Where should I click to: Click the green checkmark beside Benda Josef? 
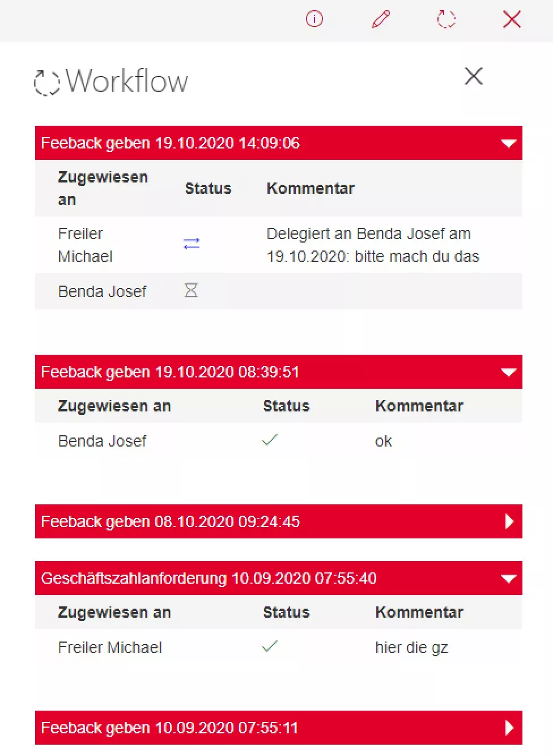270,440
